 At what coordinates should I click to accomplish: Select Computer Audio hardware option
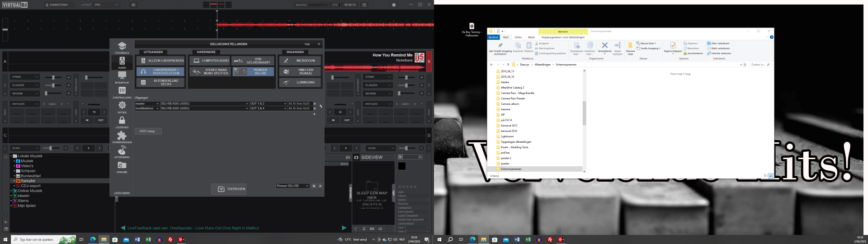[210, 61]
